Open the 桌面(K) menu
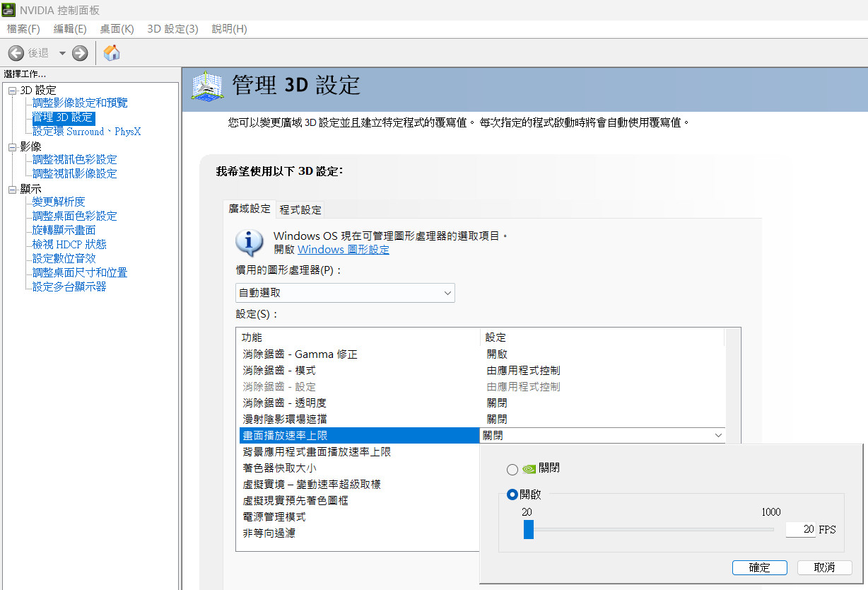868x590 pixels. [117, 29]
